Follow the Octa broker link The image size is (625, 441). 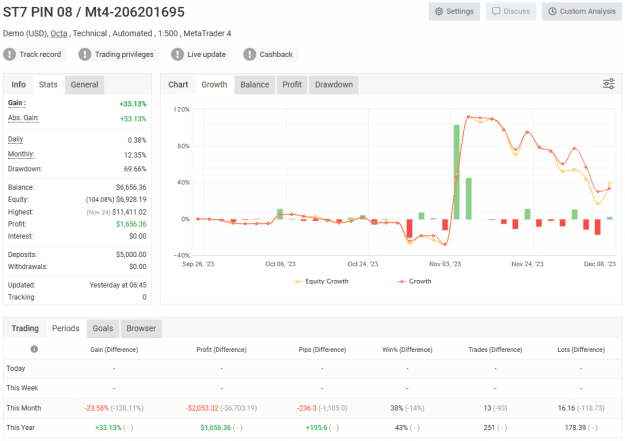(59, 33)
